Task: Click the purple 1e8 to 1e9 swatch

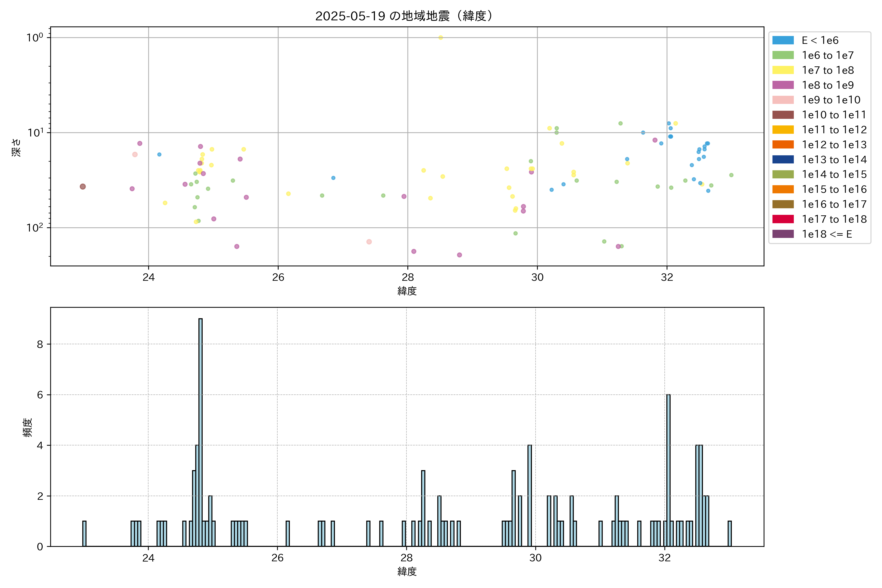Action: (783, 85)
